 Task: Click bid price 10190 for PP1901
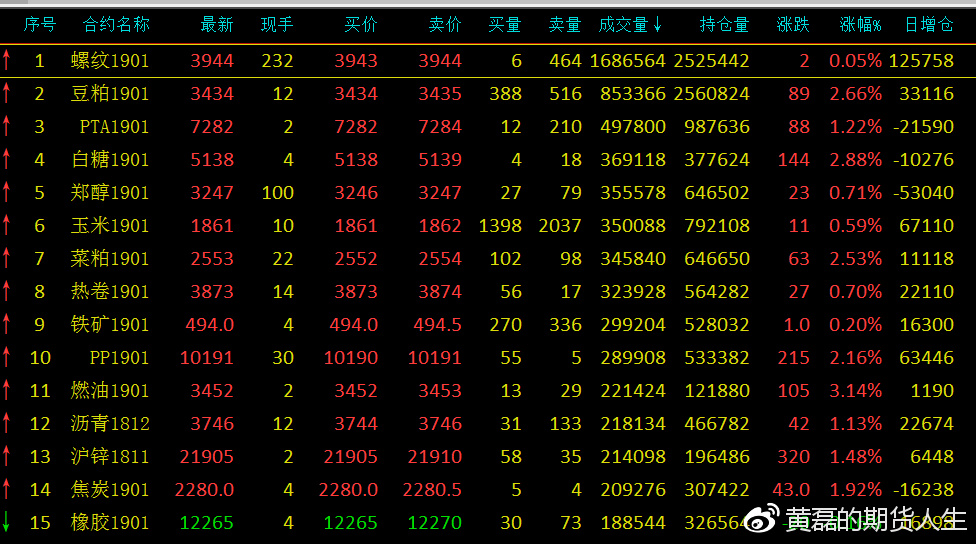pyautogui.click(x=350, y=358)
